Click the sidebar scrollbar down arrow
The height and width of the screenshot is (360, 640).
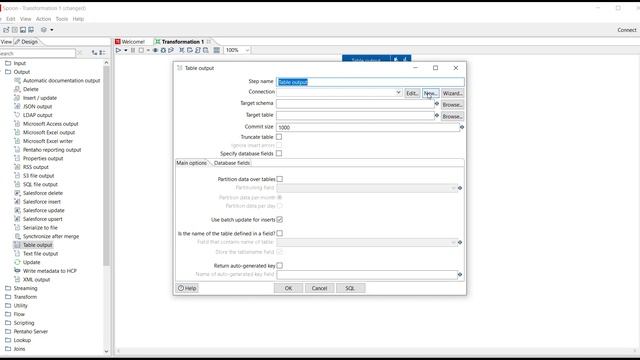(x=107, y=351)
